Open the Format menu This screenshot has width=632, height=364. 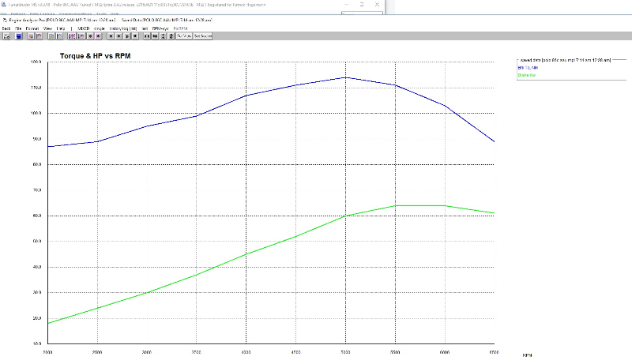(32, 28)
